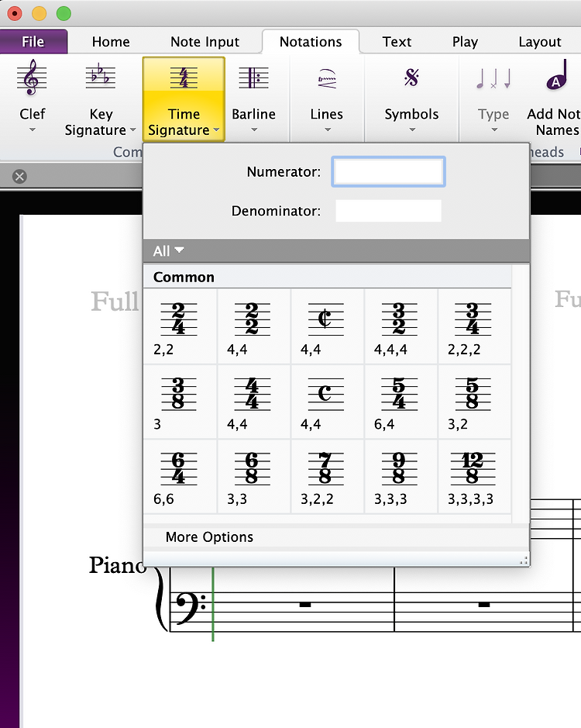Choose the 5/8 time signature
Screen dimensions: 581x728
point(474,402)
